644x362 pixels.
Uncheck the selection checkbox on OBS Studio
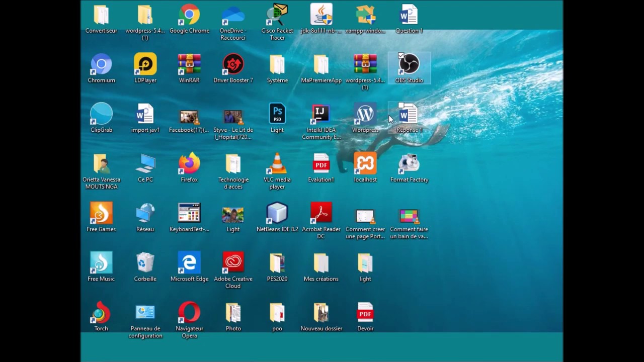coord(401,55)
